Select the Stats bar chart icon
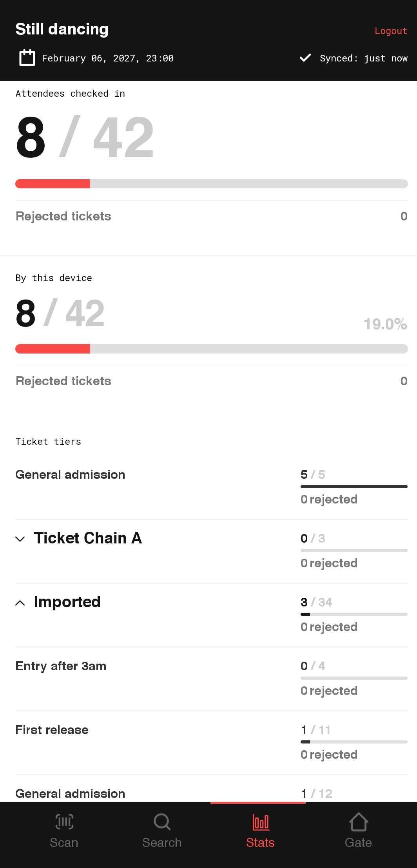This screenshot has width=417, height=868. click(260, 822)
